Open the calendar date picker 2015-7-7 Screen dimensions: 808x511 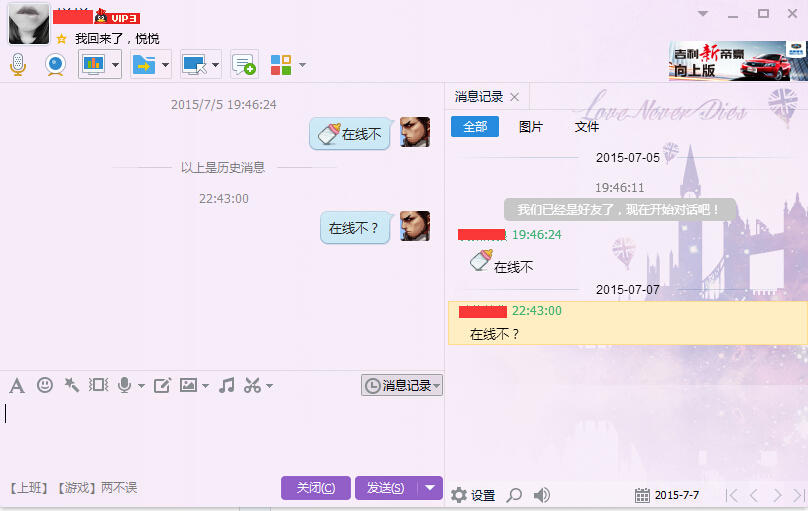tap(667, 495)
